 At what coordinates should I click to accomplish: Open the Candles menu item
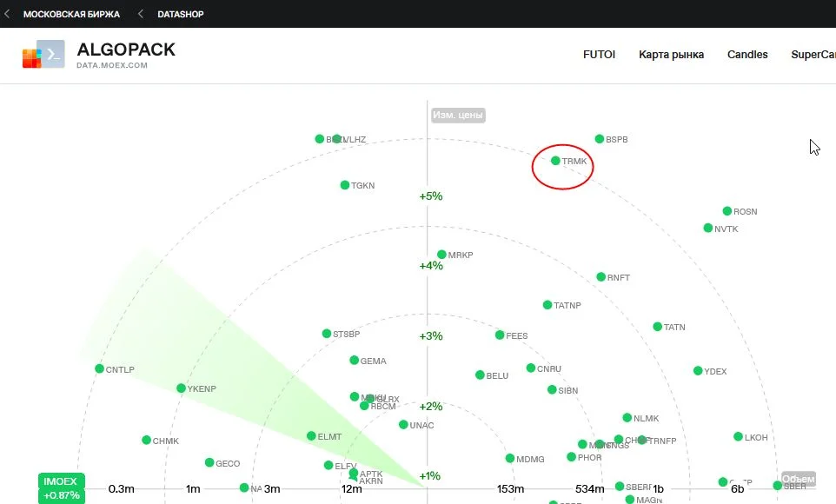[747, 55]
